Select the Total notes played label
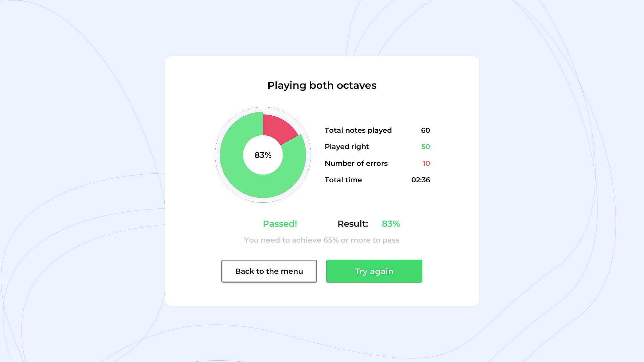The image size is (644, 362). coord(358,130)
